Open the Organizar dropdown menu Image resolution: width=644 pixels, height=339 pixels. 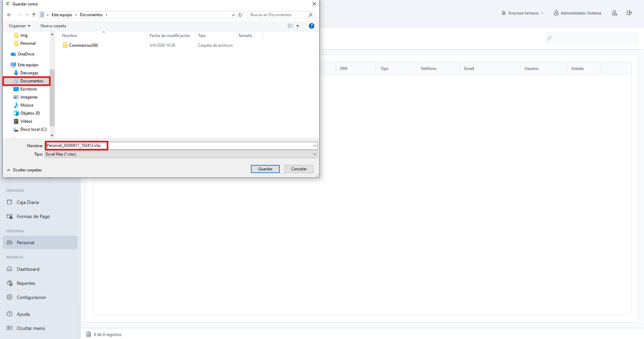pyautogui.click(x=19, y=26)
